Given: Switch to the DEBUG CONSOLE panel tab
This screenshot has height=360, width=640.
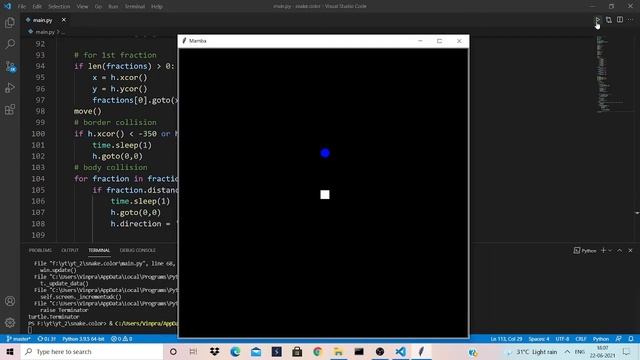Looking at the screenshot, I should [138, 250].
